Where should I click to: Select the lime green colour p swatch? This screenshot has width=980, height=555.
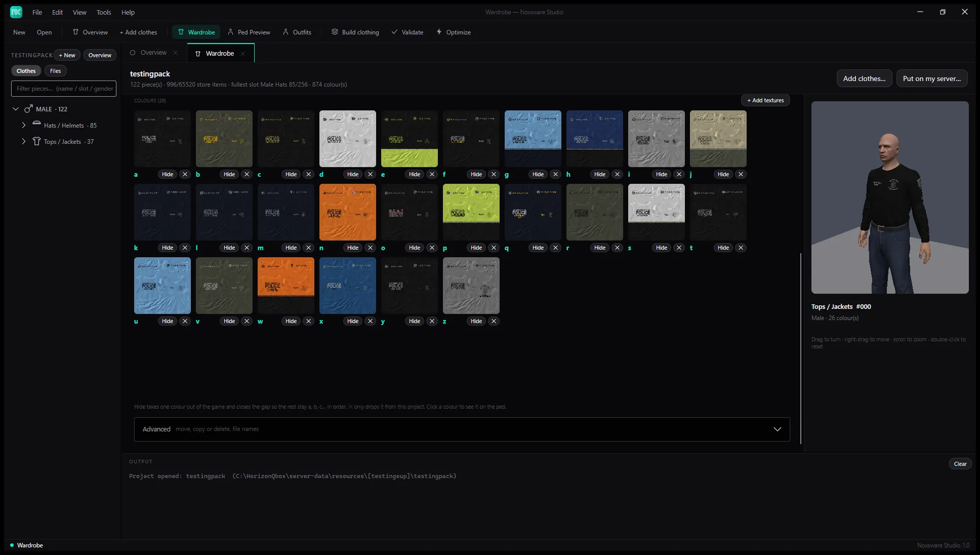pos(471,212)
